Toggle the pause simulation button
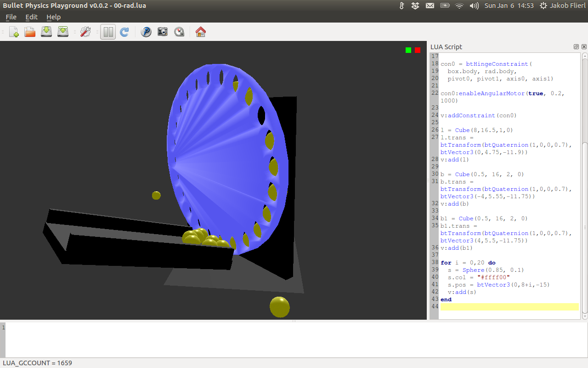The height and width of the screenshot is (368, 588). [108, 32]
